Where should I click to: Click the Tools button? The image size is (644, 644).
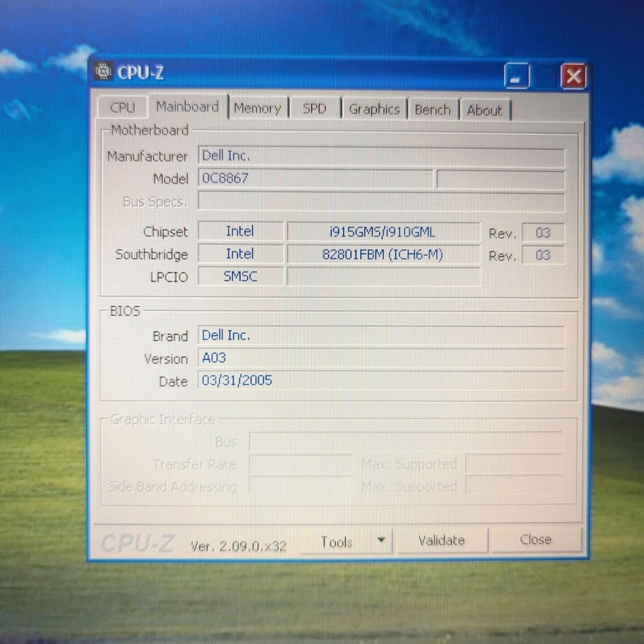[x=339, y=541]
